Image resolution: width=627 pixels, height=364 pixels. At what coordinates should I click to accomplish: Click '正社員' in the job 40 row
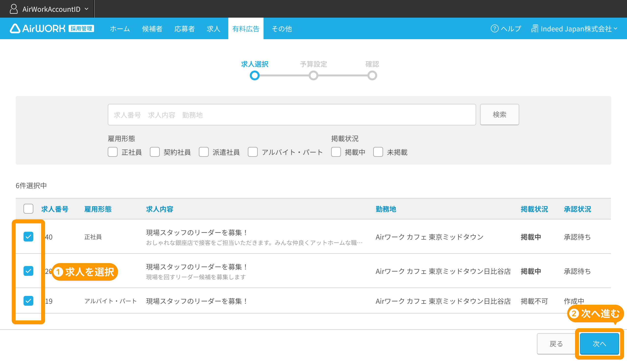(x=93, y=237)
